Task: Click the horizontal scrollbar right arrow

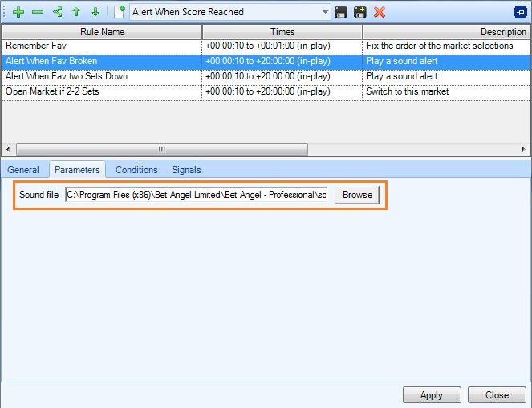Action: click(x=525, y=149)
